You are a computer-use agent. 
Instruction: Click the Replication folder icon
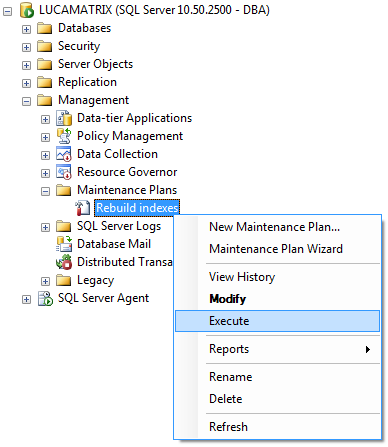44,82
